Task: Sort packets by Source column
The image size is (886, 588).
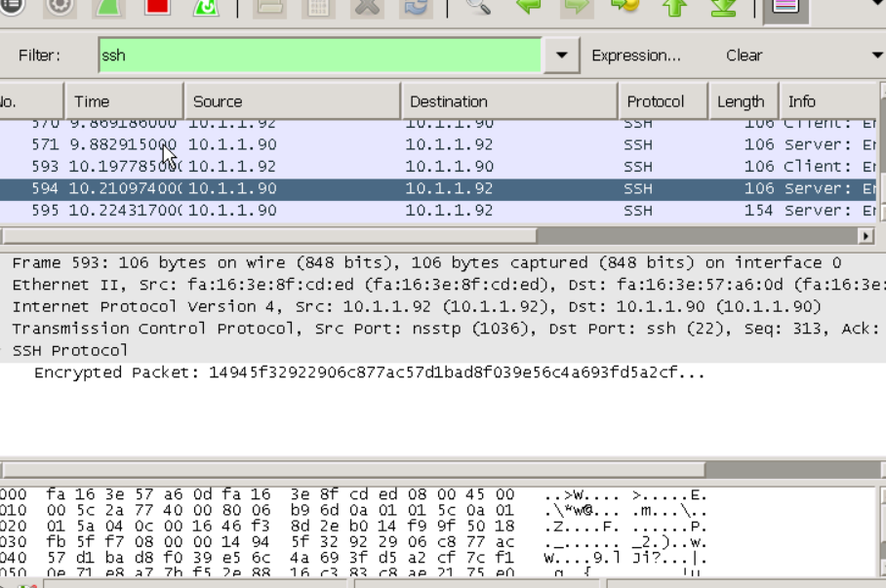Action: pyautogui.click(x=292, y=101)
